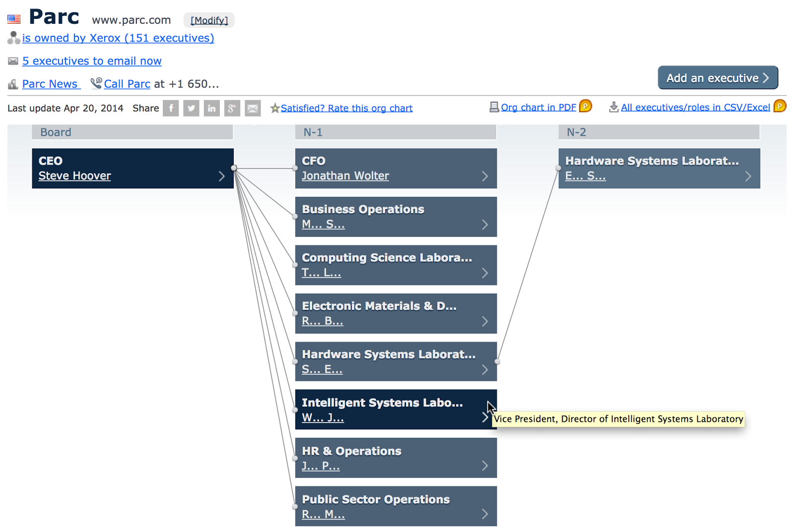Expand the Business Operations card chevron
This screenshot has width=794, height=532.
click(x=485, y=225)
